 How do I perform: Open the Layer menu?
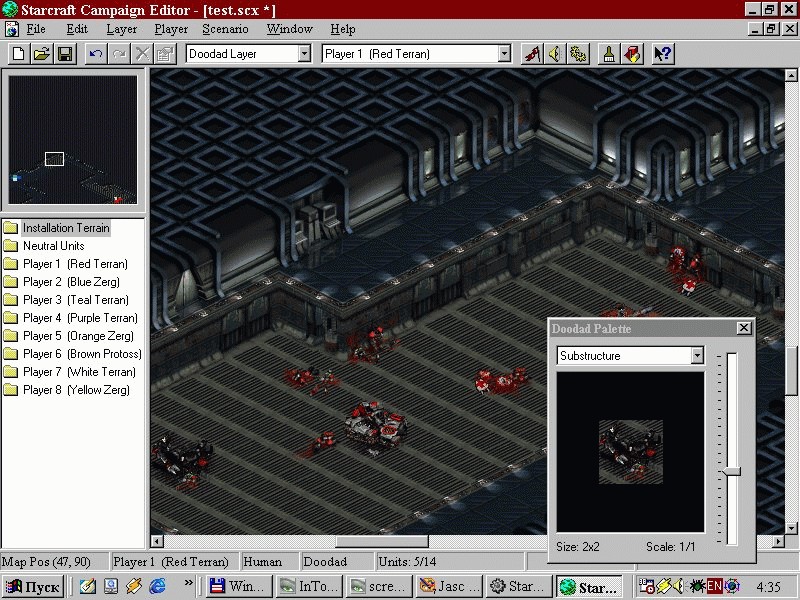tap(121, 29)
